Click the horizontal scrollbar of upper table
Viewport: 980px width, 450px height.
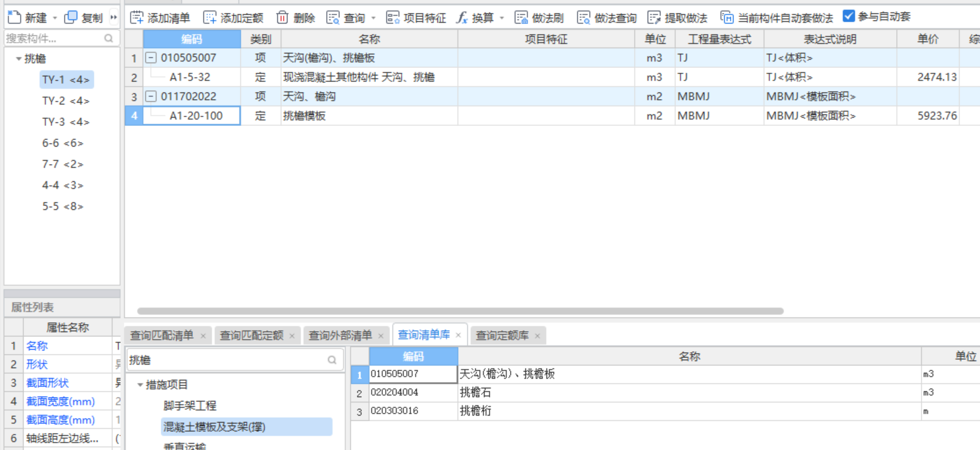tap(460, 311)
